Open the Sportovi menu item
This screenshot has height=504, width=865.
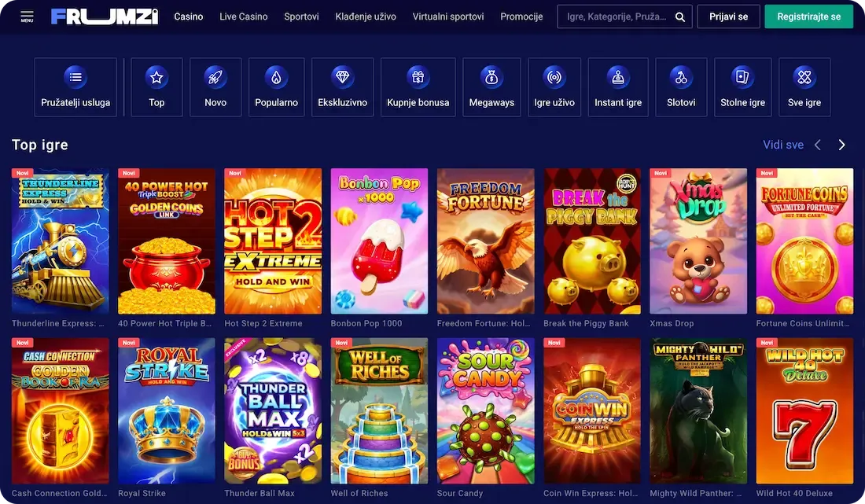pyautogui.click(x=301, y=17)
